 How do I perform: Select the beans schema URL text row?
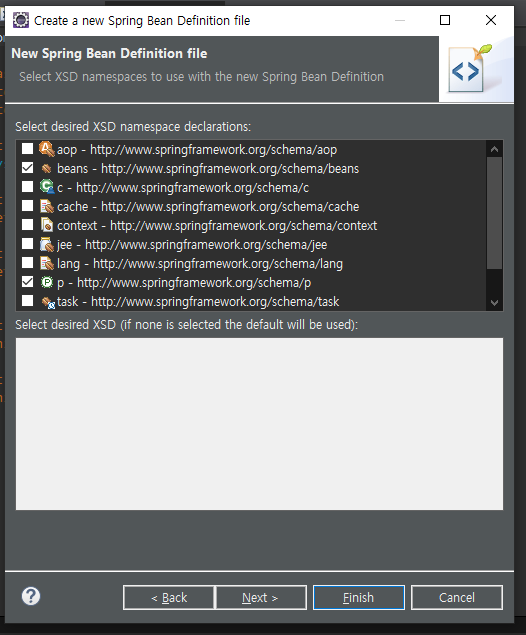(x=208, y=169)
